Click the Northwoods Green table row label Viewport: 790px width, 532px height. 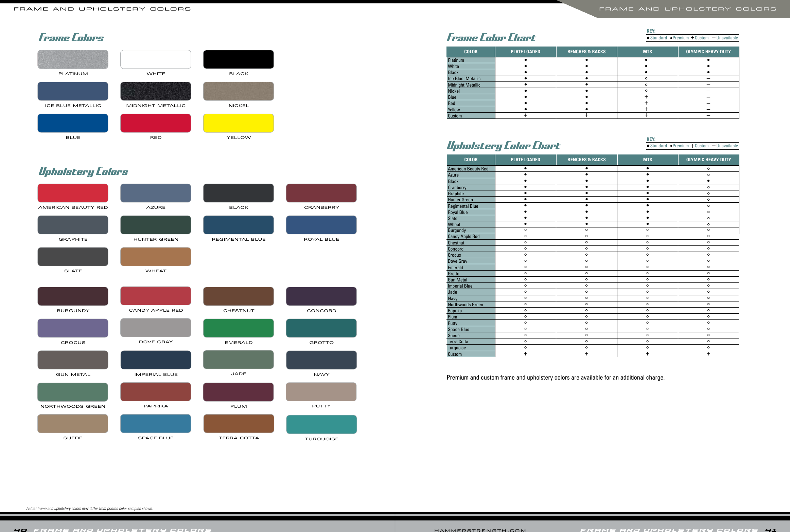click(x=466, y=305)
